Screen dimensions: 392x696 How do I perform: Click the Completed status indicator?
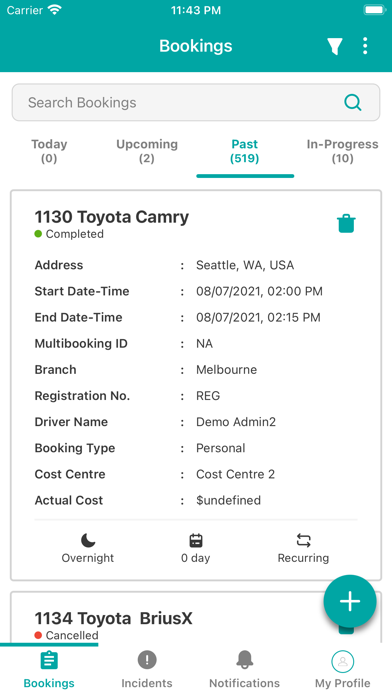tap(69, 234)
